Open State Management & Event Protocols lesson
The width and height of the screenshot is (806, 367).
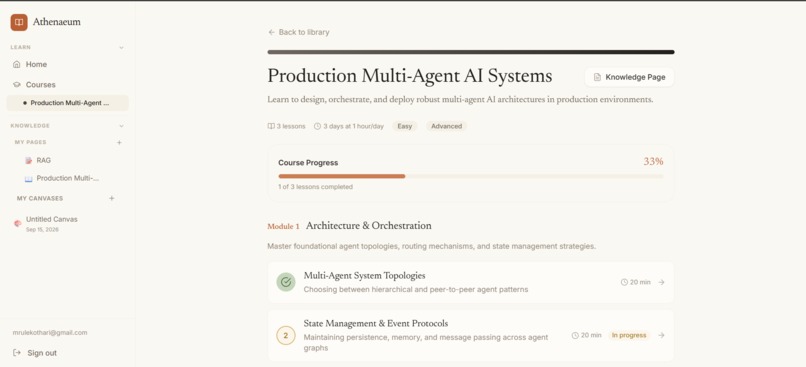470,335
